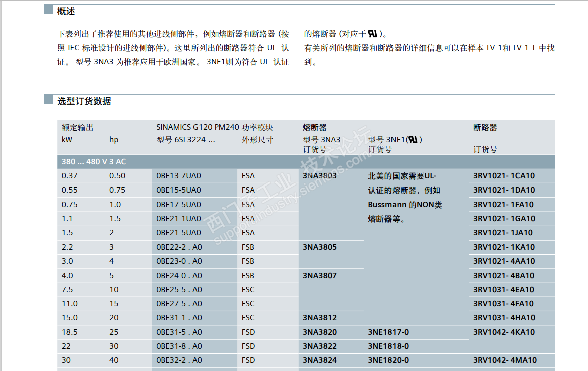Click breaker 3RV1042- 4MA10
The image size is (588, 371).
pyautogui.click(x=505, y=360)
